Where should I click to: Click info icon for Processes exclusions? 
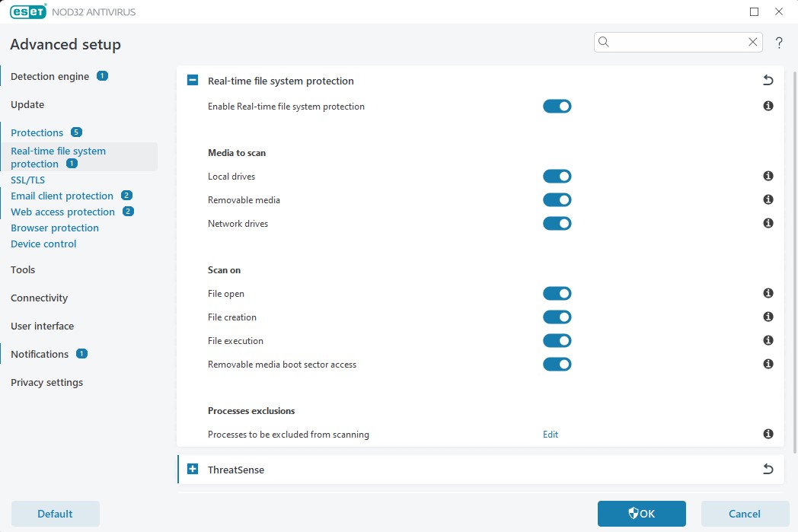point(768,435)
